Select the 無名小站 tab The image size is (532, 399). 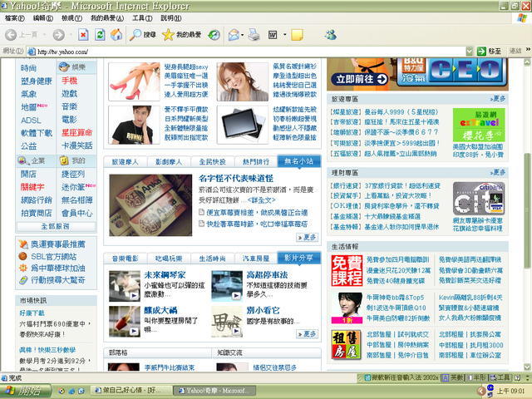299,161
